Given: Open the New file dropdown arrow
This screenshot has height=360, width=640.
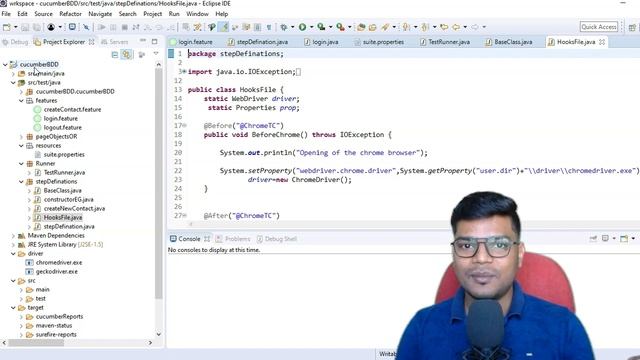Looking at the screenshot, I should [x=16, y=27].
